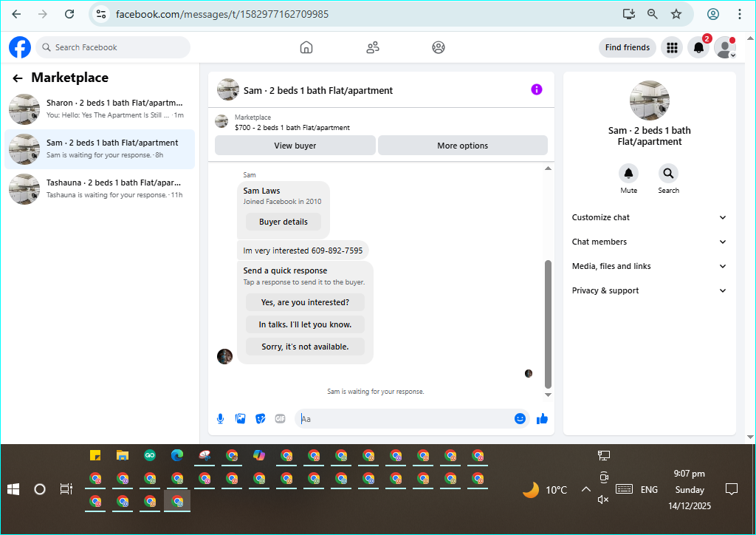This screenshot has width=756, height=535.
Task: Click the More options button
Action: tap(462, 146)
